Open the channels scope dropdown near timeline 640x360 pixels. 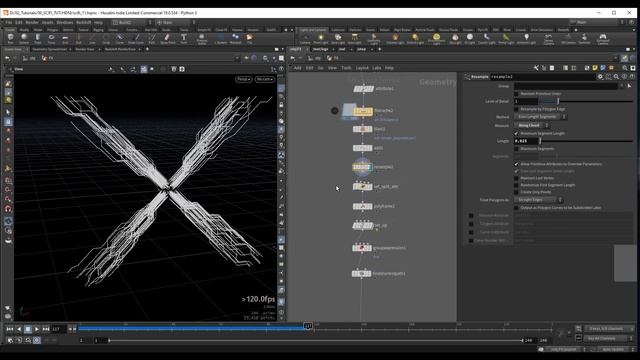click(609, 329)
